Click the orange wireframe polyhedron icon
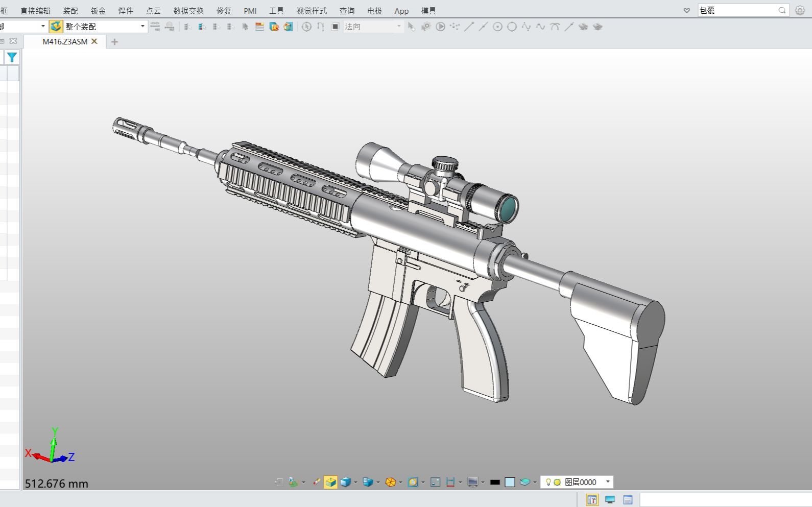 pyautogui.click(x=390, y=482)
